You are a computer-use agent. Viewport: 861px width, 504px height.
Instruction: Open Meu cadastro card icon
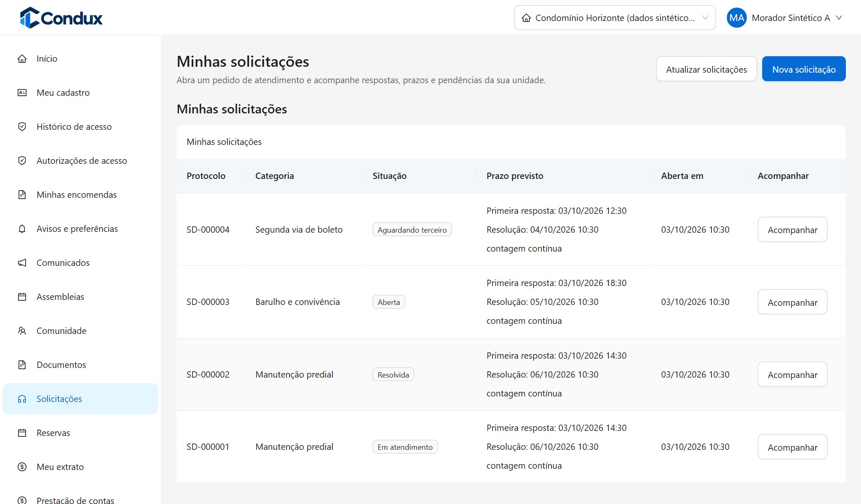[22, 93]
